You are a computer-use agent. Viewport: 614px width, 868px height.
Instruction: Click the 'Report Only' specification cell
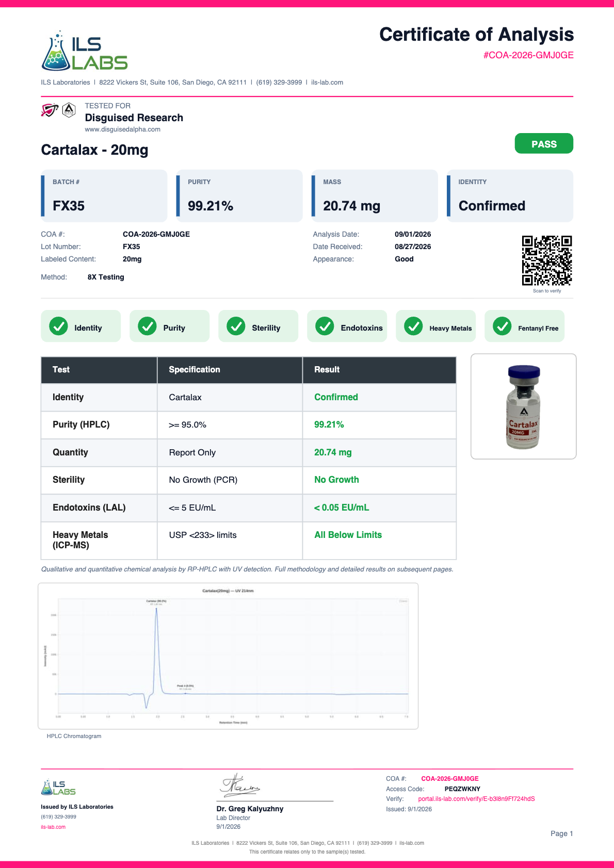pos(230,452)
